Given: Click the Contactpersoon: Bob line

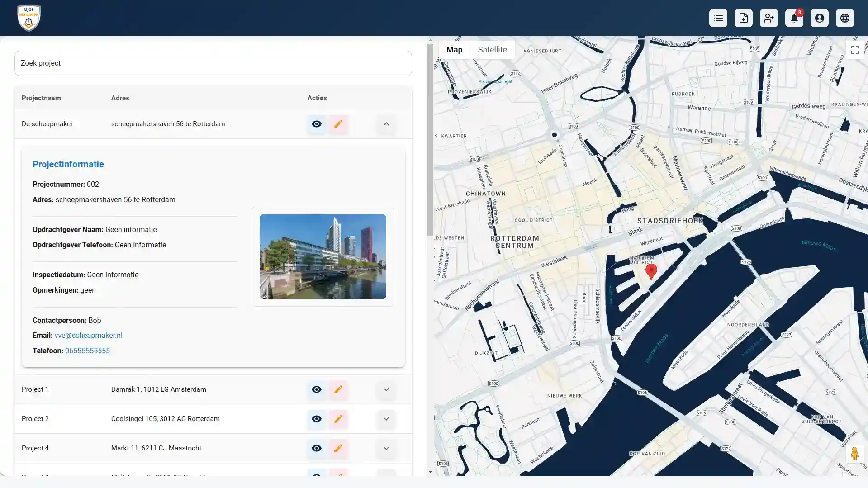Looking at the screenshot, I should pos(66,321).
